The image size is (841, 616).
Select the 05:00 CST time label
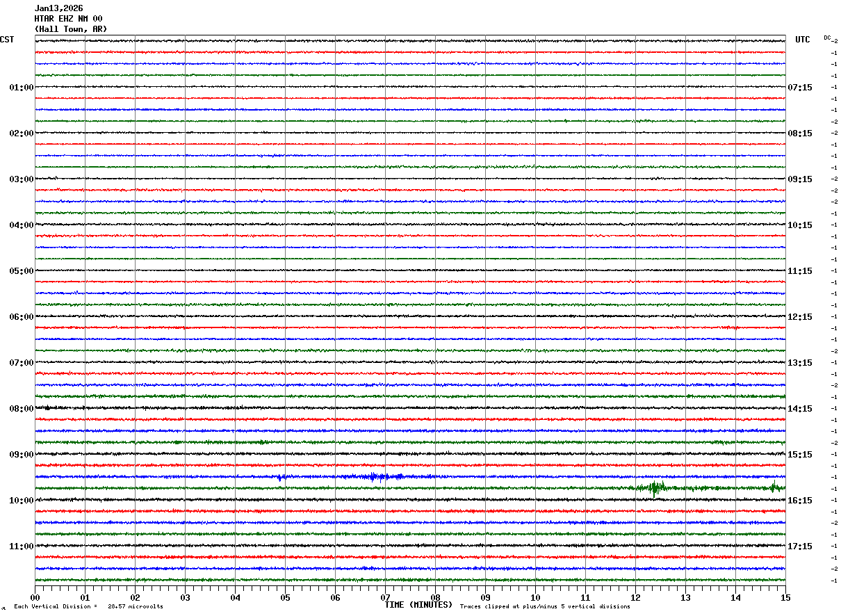pos(22,271)
